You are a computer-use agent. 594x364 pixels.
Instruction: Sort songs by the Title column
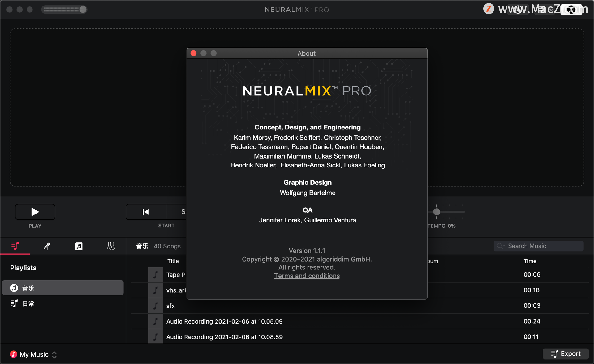pos(173,261)
